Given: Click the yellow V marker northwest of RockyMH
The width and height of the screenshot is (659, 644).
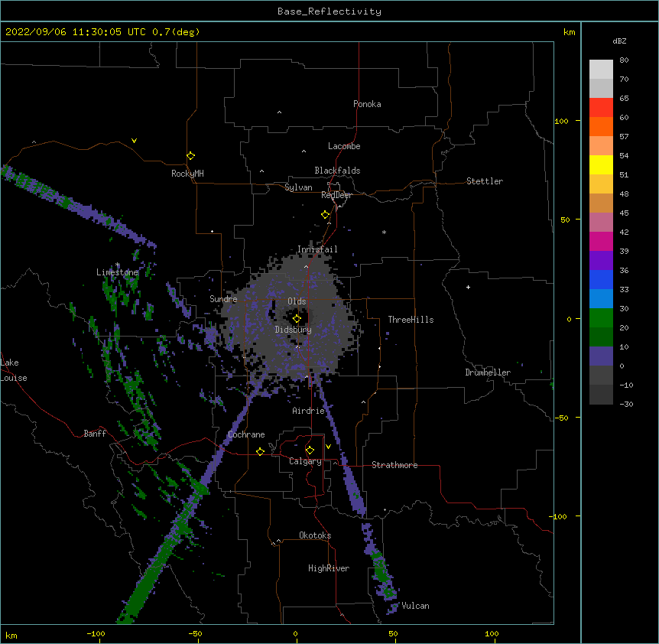Looking at the screenshot, I should tap(134, 141).
